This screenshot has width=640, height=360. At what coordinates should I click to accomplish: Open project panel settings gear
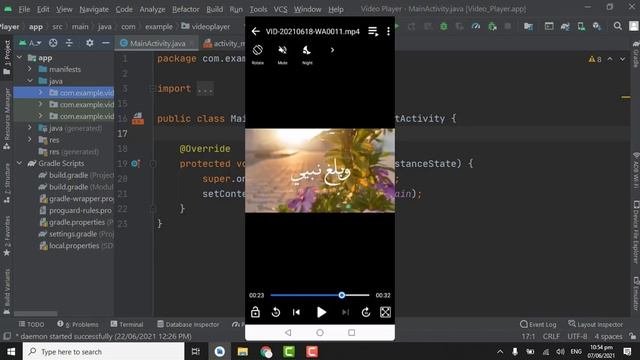click(x=89, y=43)
